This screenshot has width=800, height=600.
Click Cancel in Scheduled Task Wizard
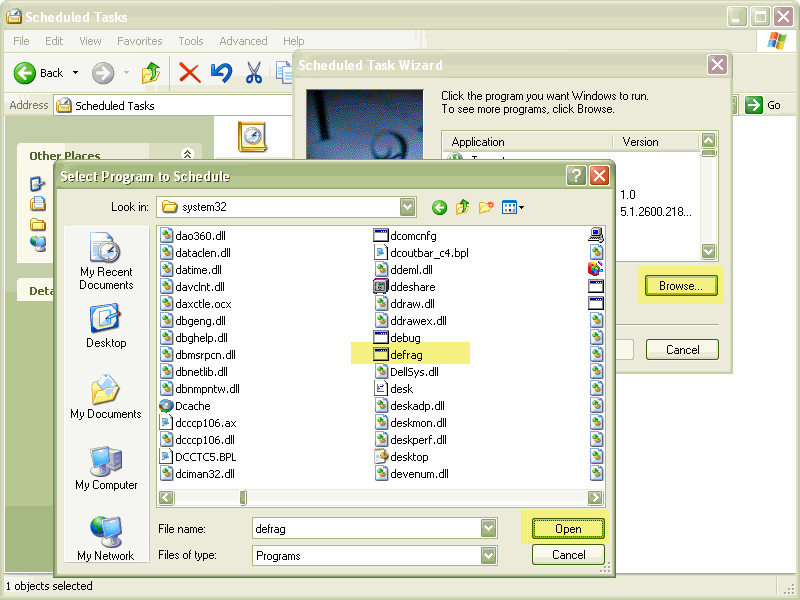click(683, 349)
